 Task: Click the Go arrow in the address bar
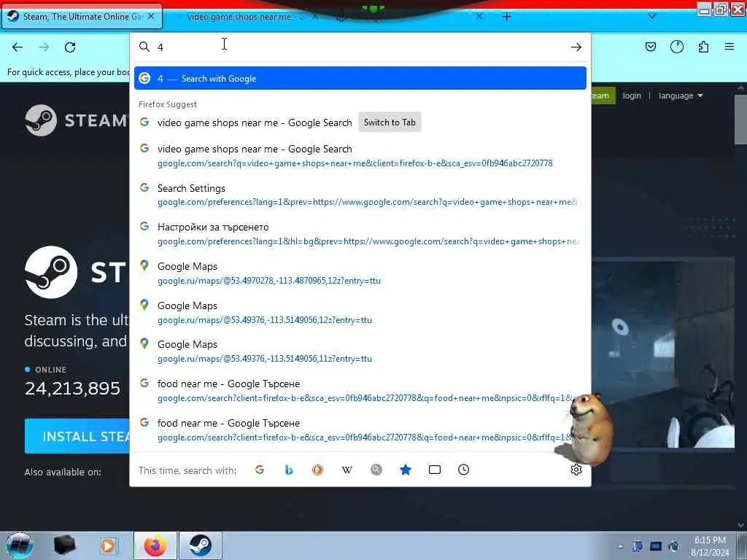[x=576, y=47]
